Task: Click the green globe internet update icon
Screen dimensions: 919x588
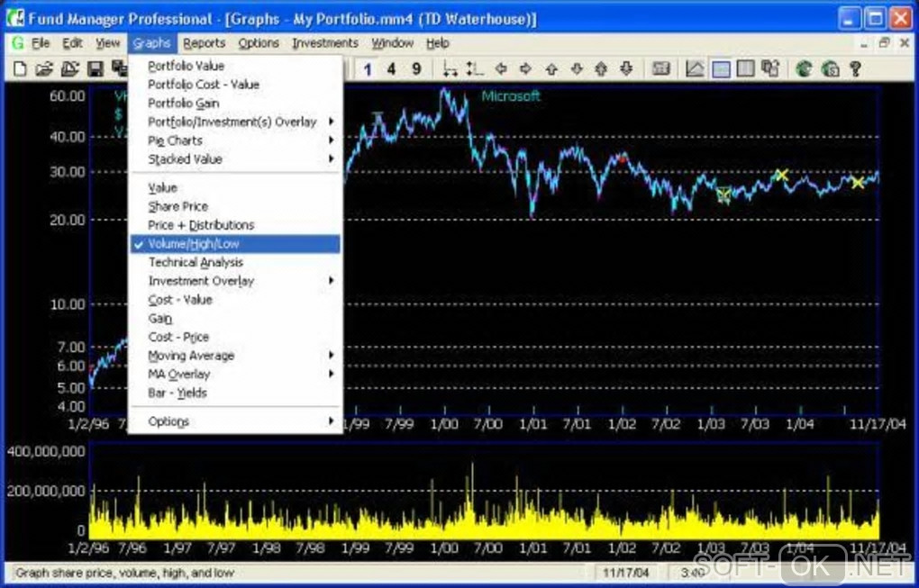Action: point(804,69)
